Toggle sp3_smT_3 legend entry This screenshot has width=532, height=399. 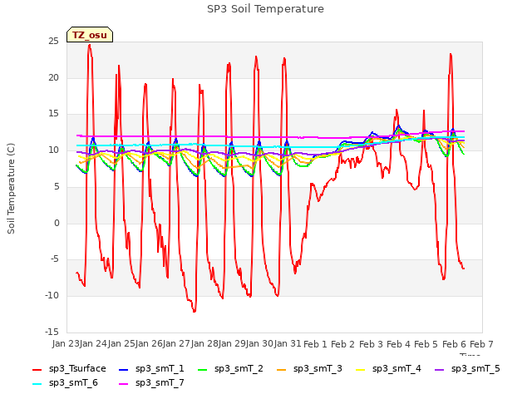pyautogui.click(x=309, y=369)
